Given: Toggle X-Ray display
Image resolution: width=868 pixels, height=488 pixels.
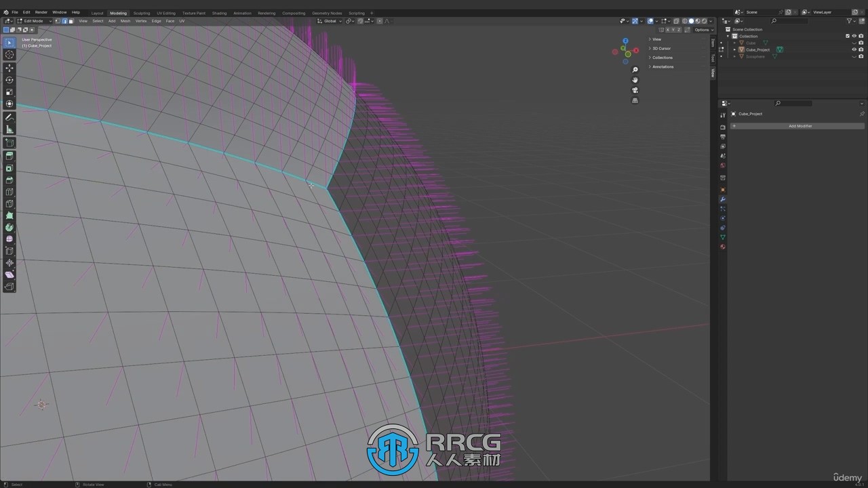Looking at the screenshot, I should click(676, 21).
